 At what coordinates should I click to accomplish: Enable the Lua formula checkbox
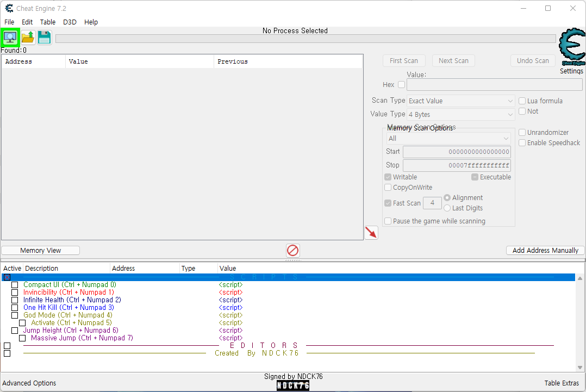click(x=522, y=101)
